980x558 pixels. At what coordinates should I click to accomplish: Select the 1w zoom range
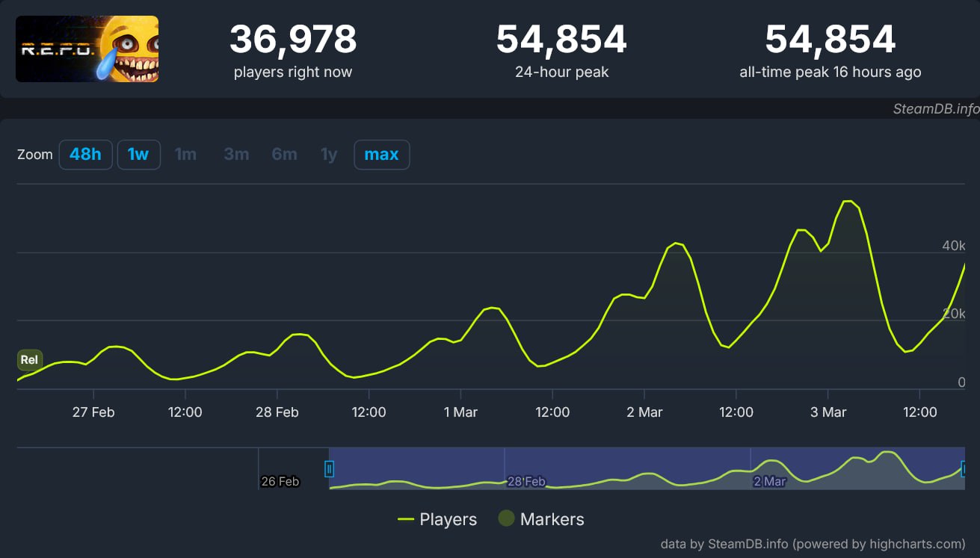pyautogui.click(x=138, y=155)
